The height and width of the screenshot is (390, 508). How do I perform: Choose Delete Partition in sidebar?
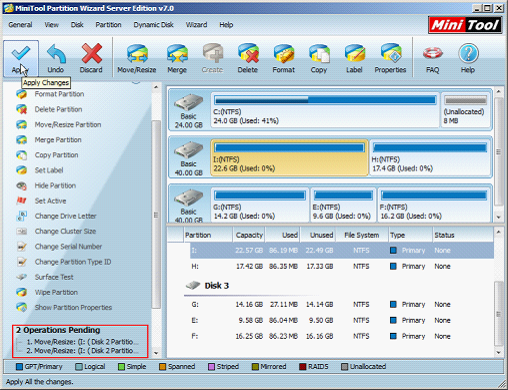tap(49, 109)
